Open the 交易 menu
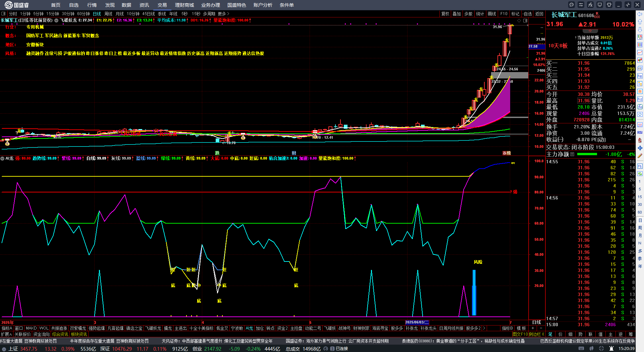644x352 pixels. click(162, 5)
